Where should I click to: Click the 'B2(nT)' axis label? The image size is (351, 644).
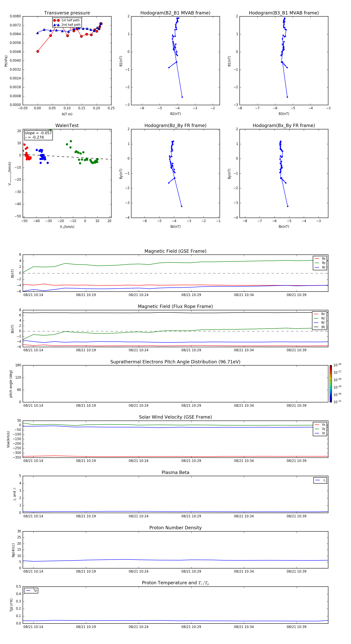tap(175, 114)
